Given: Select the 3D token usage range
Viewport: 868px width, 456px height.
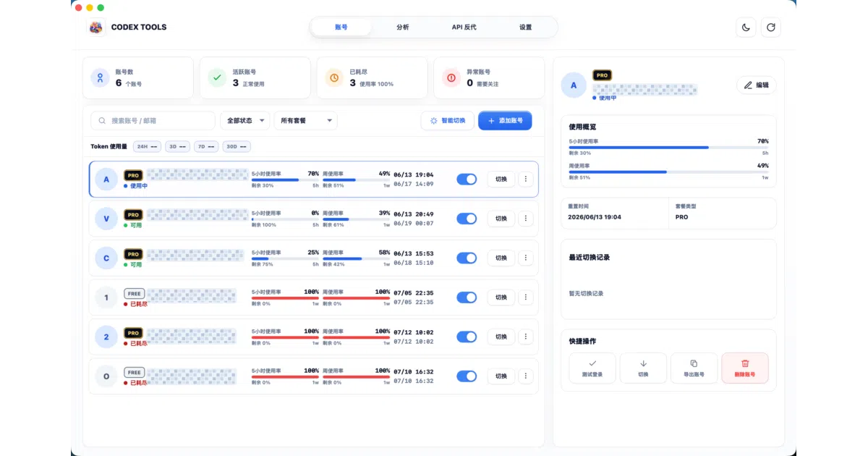Looking at the screenshot, I should 177,146.
